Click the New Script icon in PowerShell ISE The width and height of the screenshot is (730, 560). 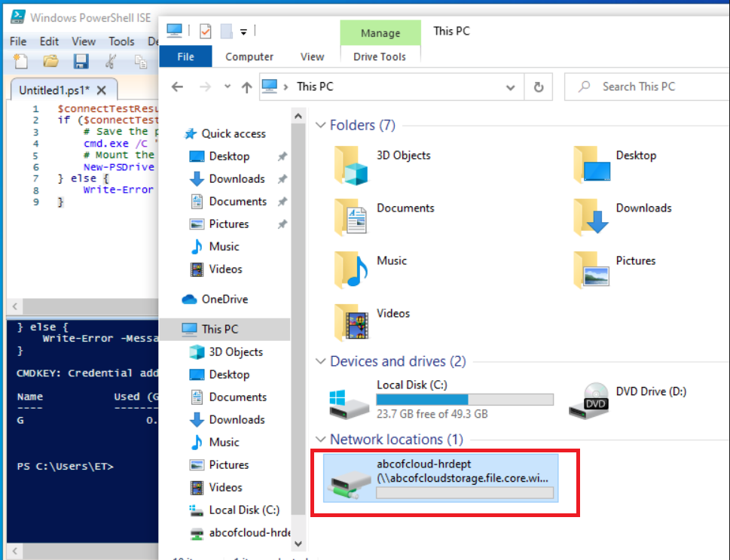[21, 62]
